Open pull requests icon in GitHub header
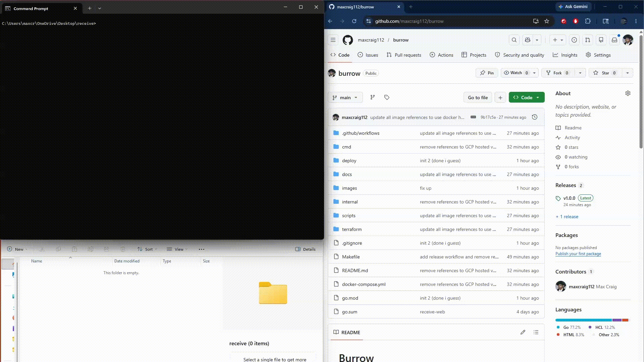 [588, 40]
